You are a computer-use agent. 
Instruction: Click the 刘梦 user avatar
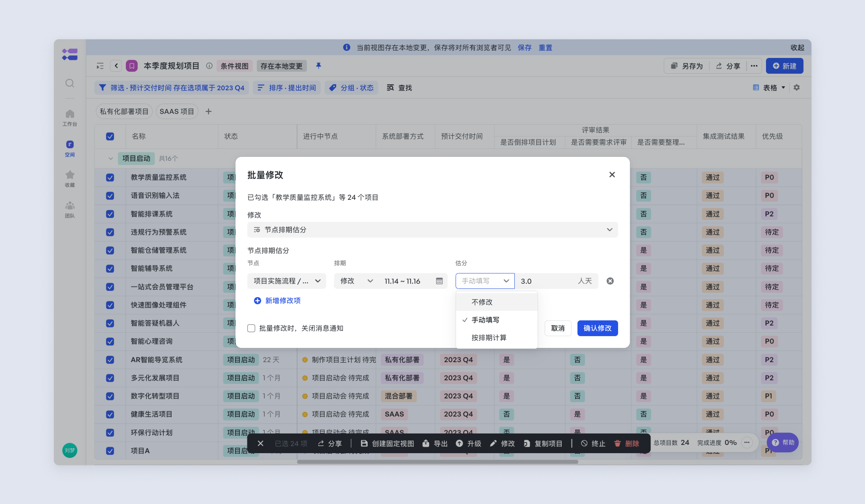(x=70, y=450)
